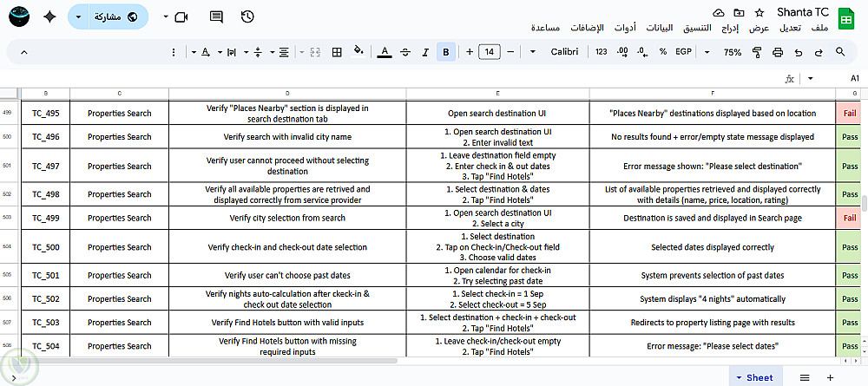Open the أدوات (Tools) menu

626,28
